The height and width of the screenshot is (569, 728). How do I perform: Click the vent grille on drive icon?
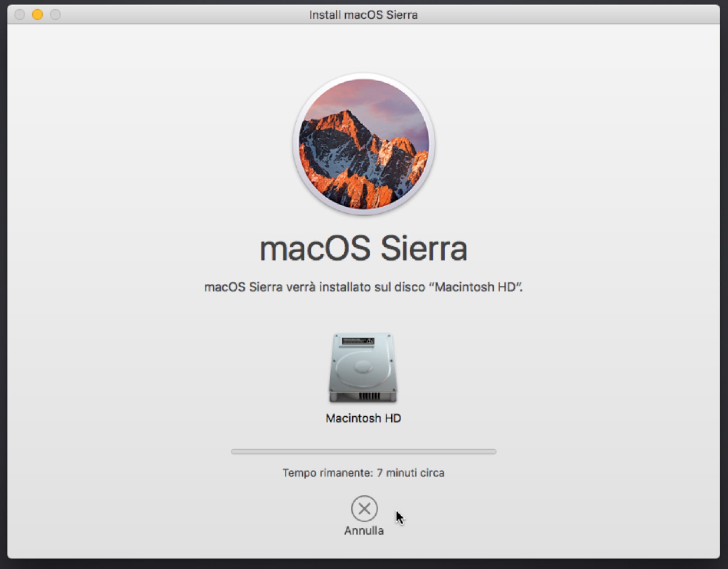[x=369, y=396]
